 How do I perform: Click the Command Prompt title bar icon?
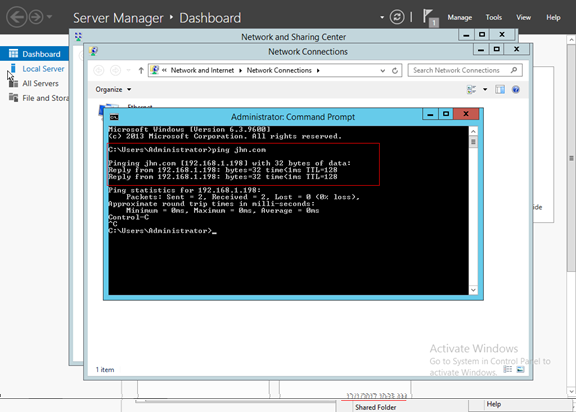pos(114,117)
